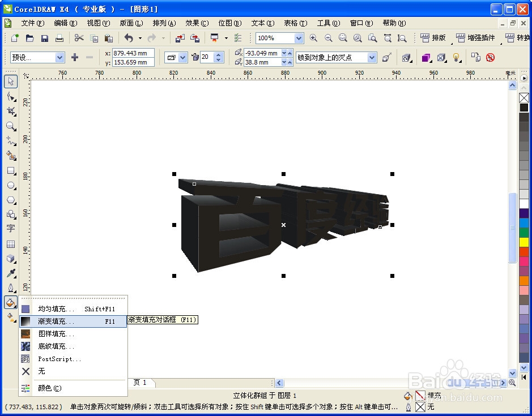This screenshot has height=416, width=532.
Task: Click the Export icon
Action: [195, 38]
